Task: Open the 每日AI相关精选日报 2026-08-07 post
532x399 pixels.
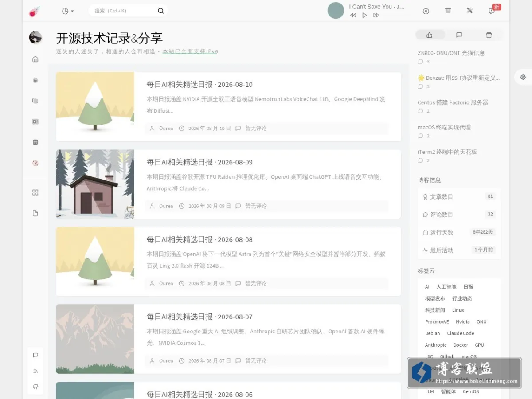Action: coord(199,317)
